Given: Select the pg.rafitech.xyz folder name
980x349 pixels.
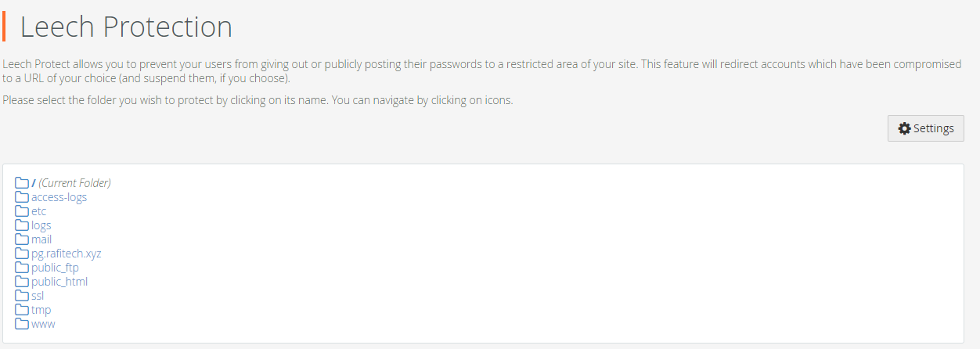Looking at the screenshot, I should pyautogui.click(x=66, y=254).
